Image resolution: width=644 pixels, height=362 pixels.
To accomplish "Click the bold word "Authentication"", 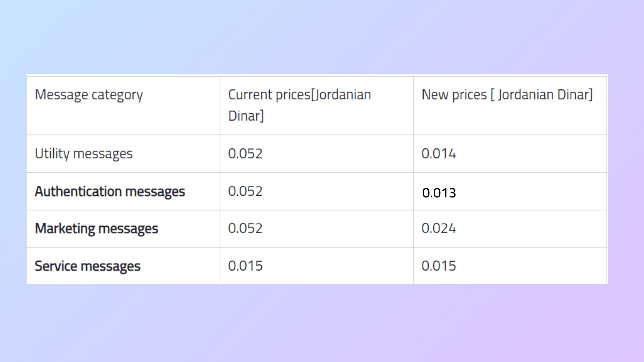I will [78, 191].
